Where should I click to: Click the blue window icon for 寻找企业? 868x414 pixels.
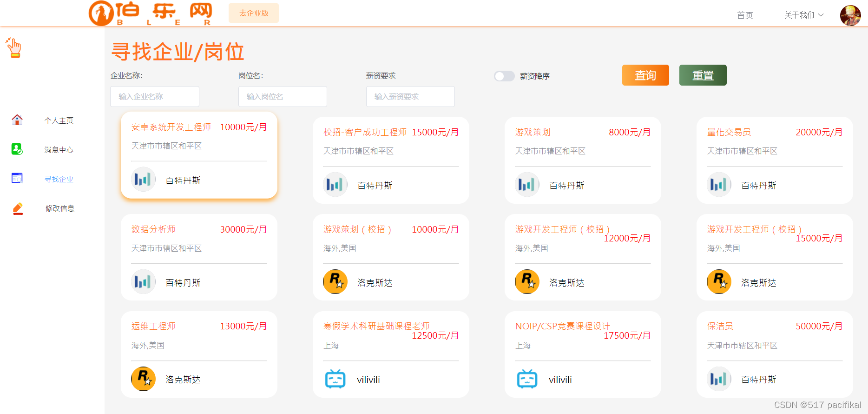[x=17, y=178]
